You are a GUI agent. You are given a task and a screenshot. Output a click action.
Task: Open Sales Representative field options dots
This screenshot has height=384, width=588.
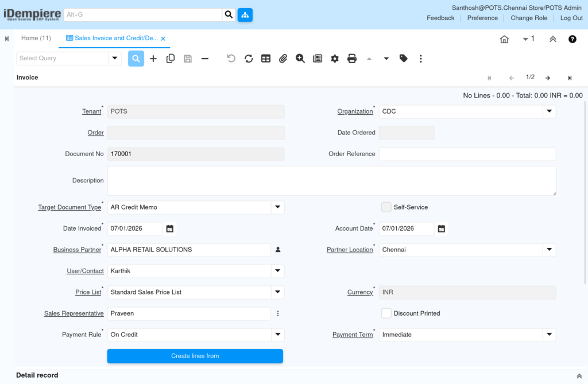(278, 313)
